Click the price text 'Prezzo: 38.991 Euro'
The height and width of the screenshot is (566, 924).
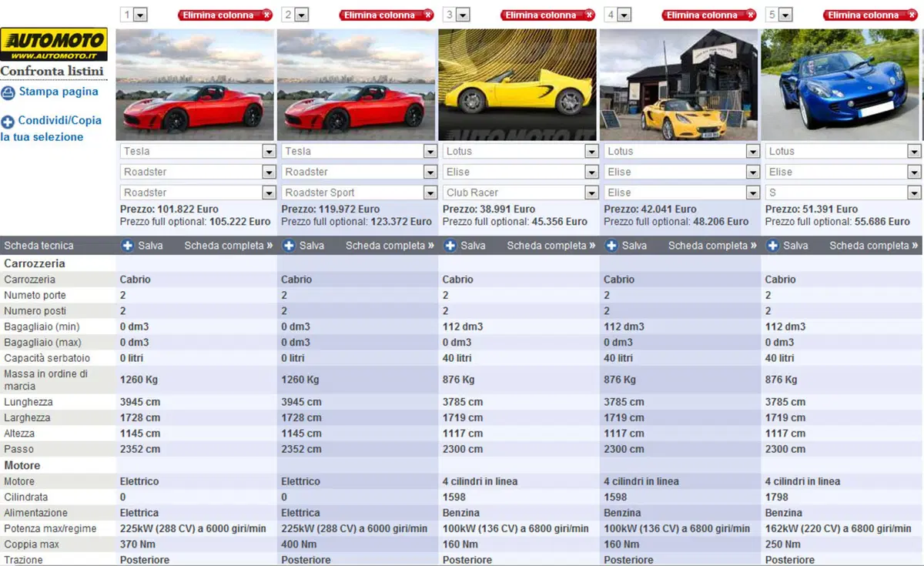[x=489, y=209]
